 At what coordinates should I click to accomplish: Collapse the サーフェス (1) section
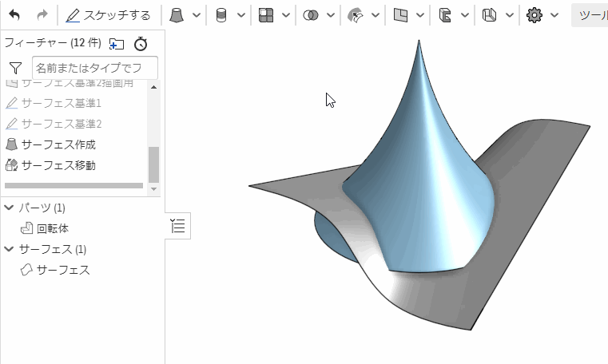tap(9, 249)
